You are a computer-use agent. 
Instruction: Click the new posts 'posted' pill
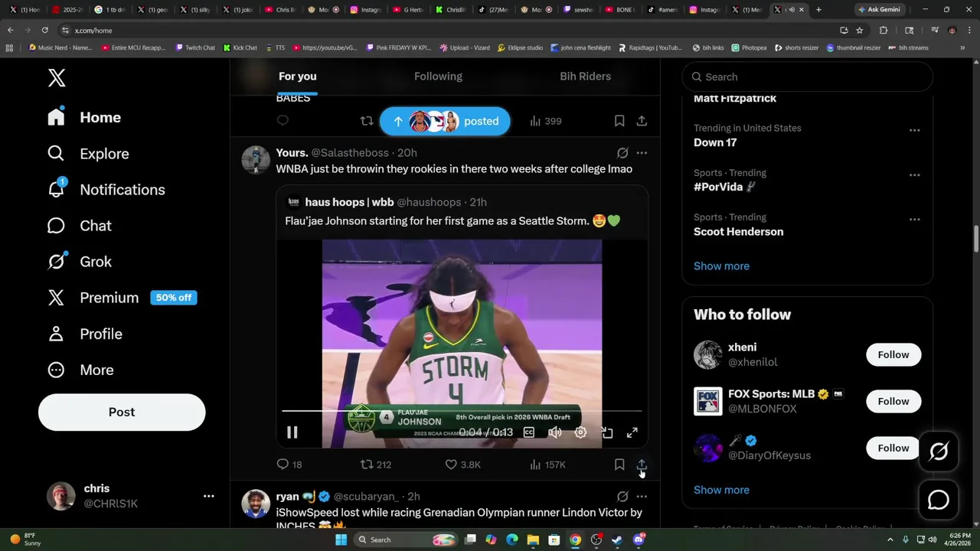[445, 121]
